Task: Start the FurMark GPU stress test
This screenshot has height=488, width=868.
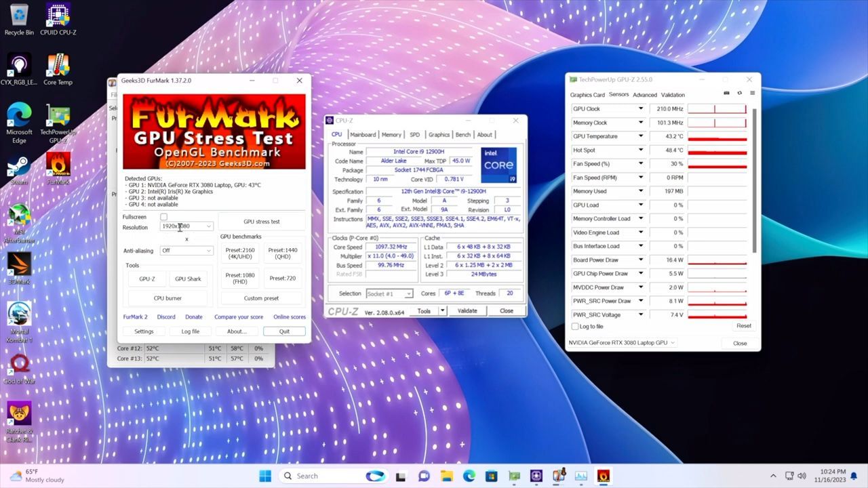Action: tap(262, 222)
